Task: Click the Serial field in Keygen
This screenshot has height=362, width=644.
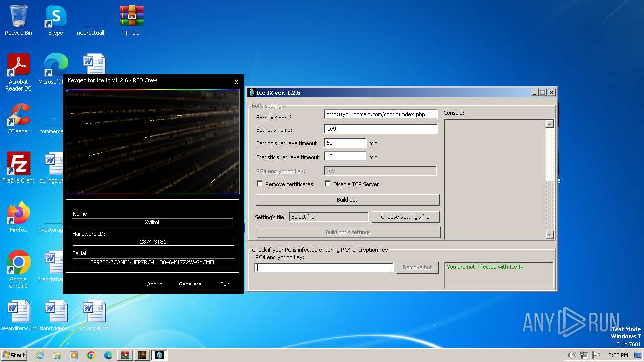Action: [x=153, y=262]
